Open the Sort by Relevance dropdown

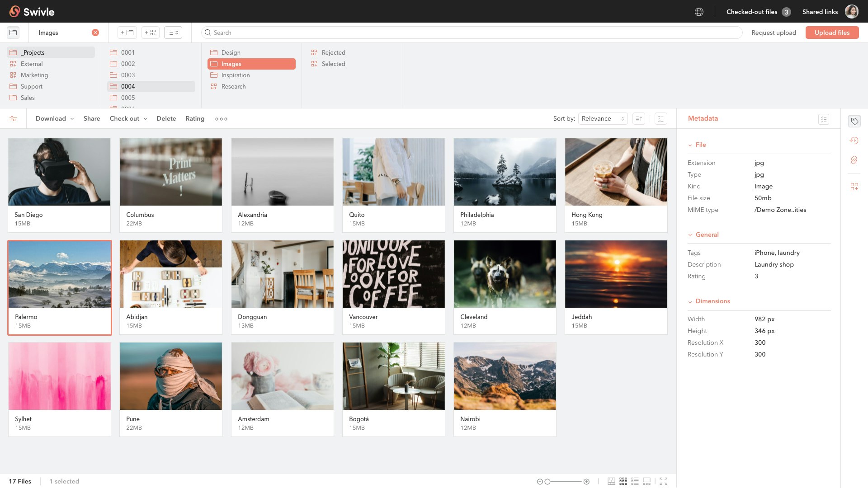pyautogui.click(x=603, y=119)
